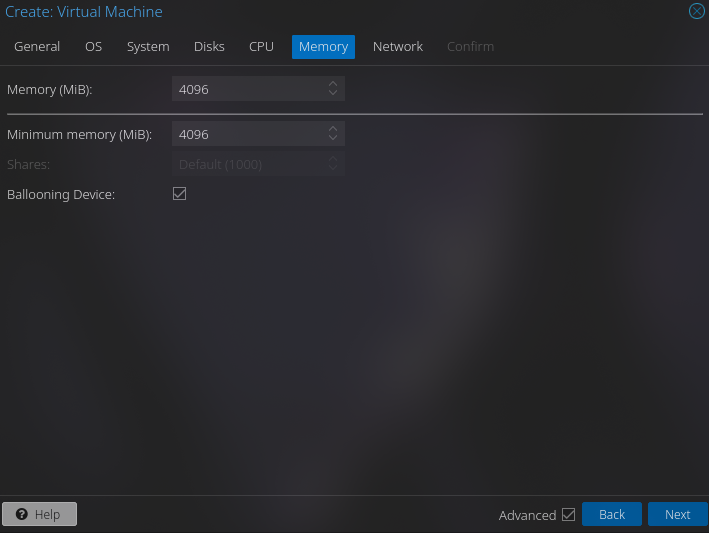Screen dimensions: 709x533
Task: Open the OS tab
Action: (93, 47)
